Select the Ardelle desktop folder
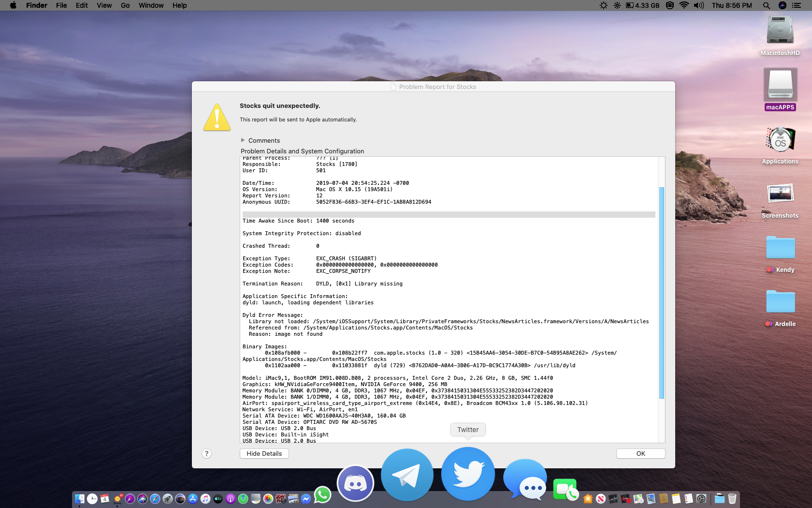812x508 pixels. (780, 308)
